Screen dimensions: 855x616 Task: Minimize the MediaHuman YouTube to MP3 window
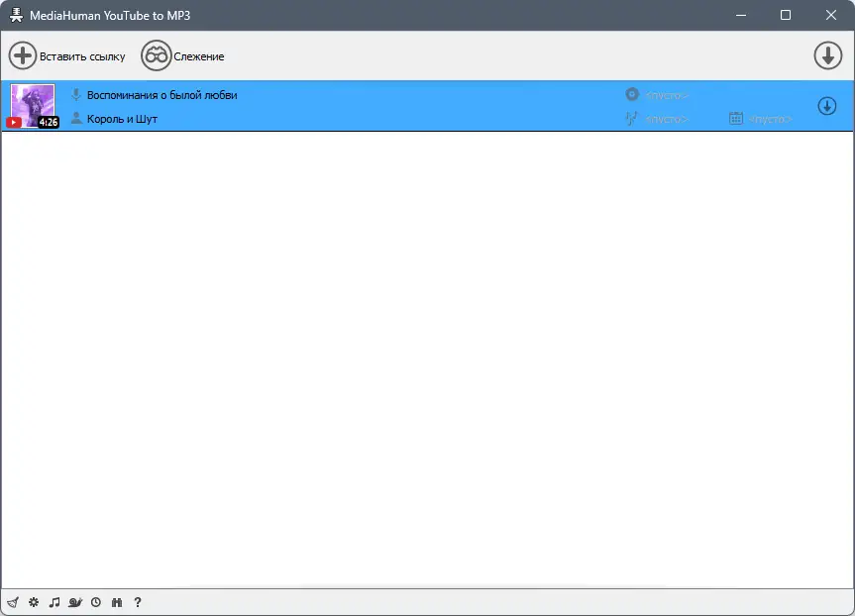coord(740,15)
